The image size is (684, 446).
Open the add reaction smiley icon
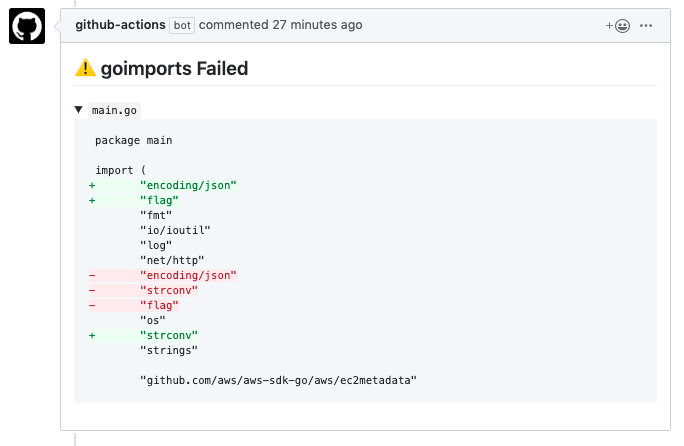point(619,25)
